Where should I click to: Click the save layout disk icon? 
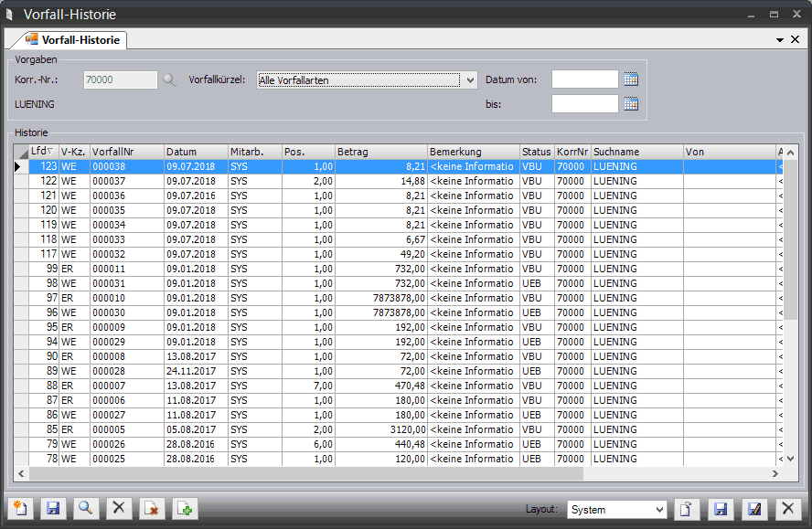pos(720,509)
